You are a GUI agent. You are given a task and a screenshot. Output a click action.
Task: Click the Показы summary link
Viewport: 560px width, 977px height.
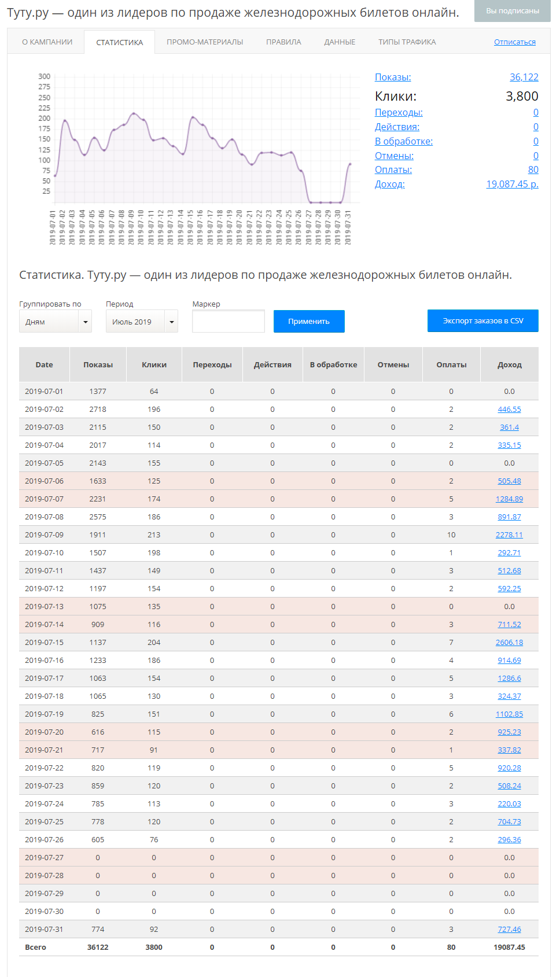click(x=393, y=78)
